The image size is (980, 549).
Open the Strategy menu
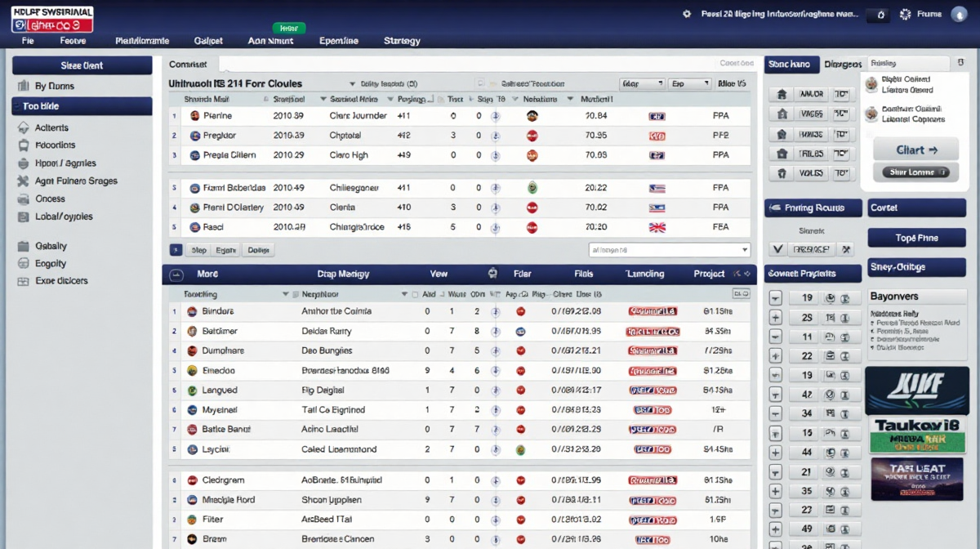402,41
